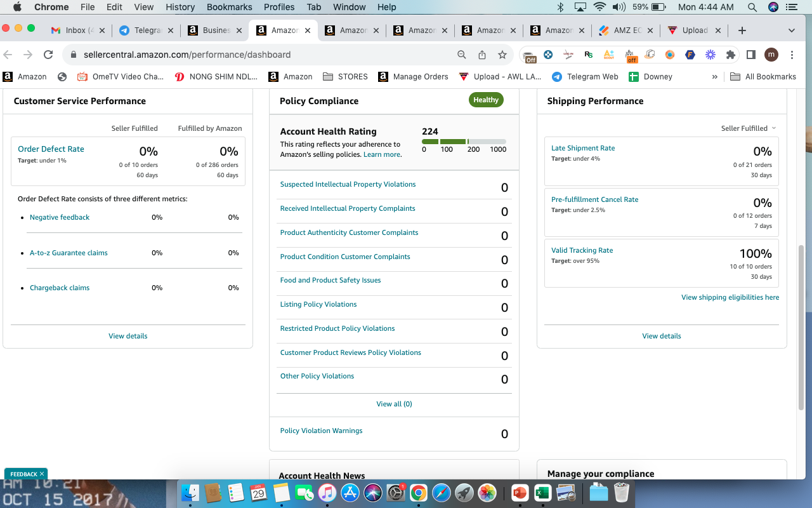The height and width of the screenshot is (508, 812).
Task: Open the Chrome three-dot menu
Action: coord(792,55)
